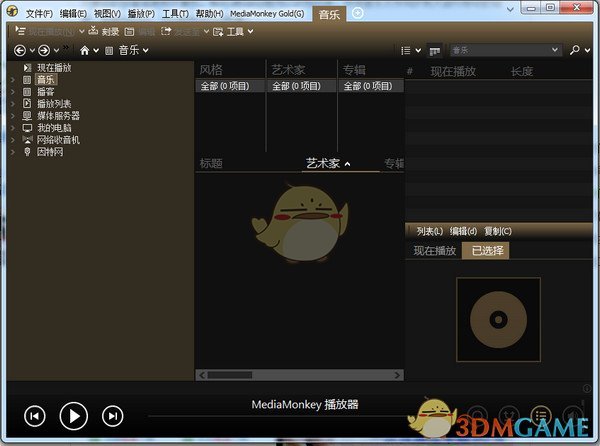
Task: Open the search options dropdown arrow
Action: click(x=588, y=50)
